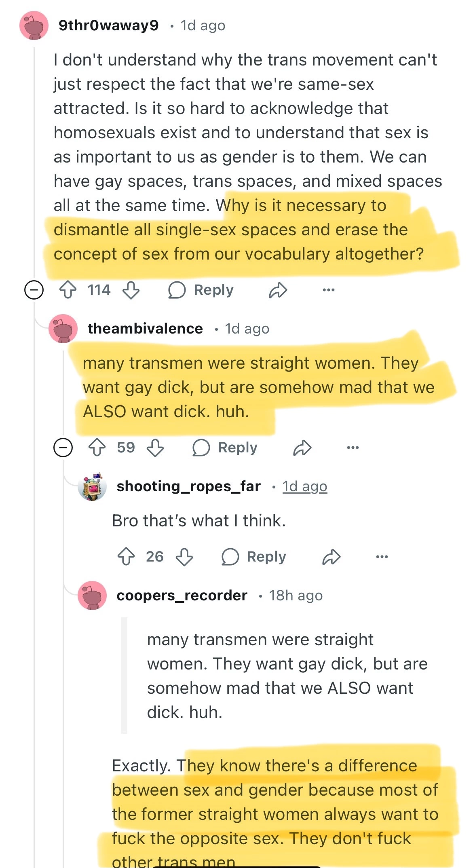Screen dimensions: 473x868
Task: Collapse theambivalence's reply thread
Action: (x=63, y=448)
